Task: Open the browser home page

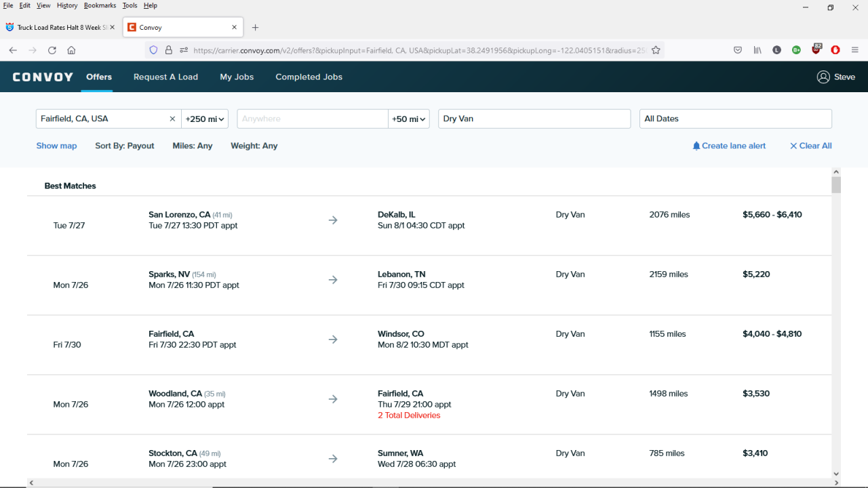Action: coord(71,50)
